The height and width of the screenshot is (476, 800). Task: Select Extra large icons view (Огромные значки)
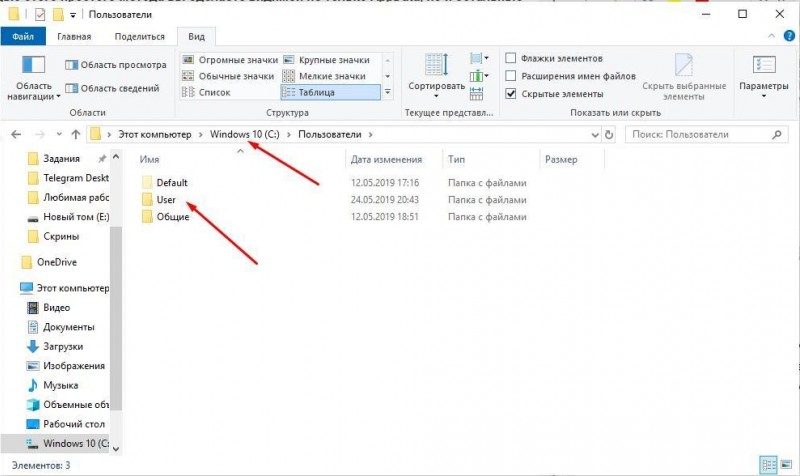(x=231, y=60)
